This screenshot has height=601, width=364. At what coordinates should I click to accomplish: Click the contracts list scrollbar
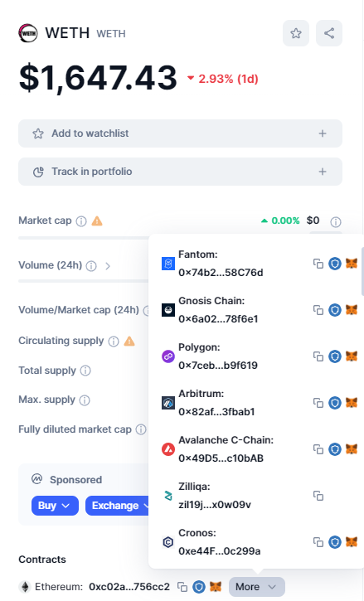tap(362, 271)
